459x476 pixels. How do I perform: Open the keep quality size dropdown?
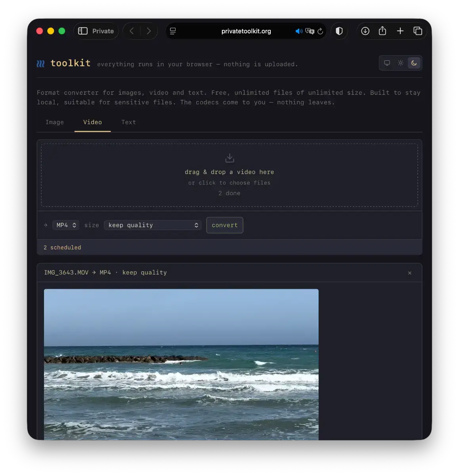[153, 225]
